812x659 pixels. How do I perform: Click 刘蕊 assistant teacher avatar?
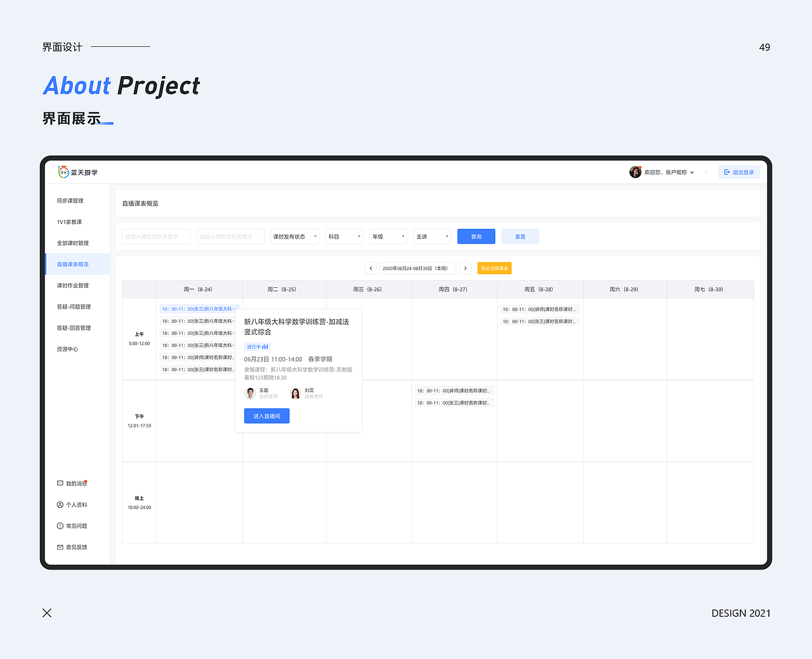pos(296,393)
